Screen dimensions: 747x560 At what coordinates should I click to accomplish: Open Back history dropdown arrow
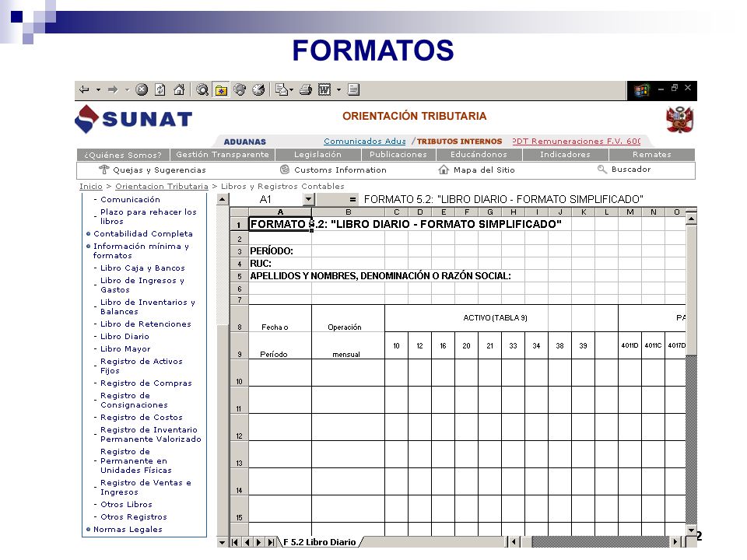(x=98, y=89)
